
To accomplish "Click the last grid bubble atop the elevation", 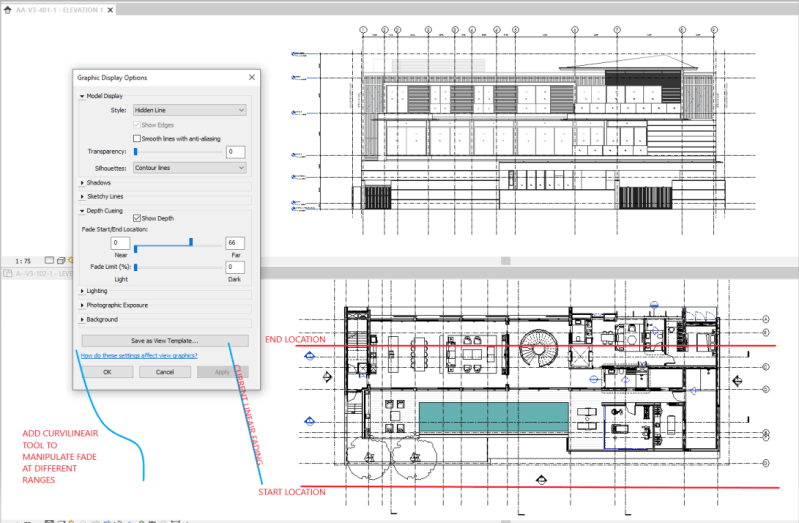I will [x=714, y=30].
